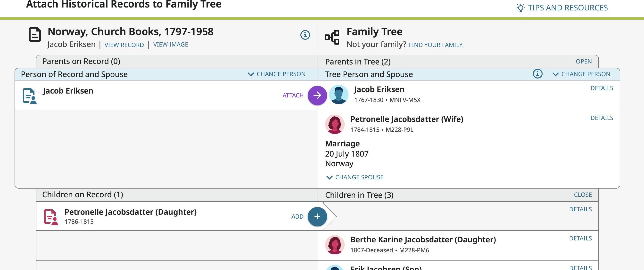Click Jacob Eriksen's tree portrait avatar

339,95
